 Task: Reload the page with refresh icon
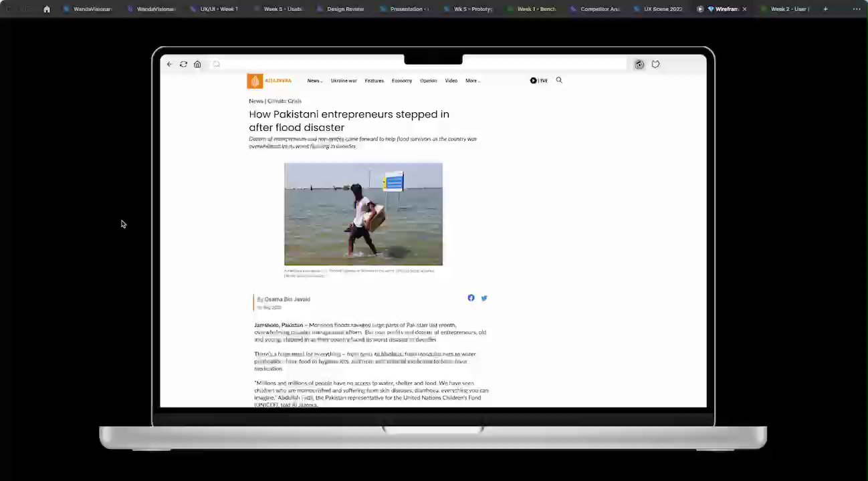point(183,64)
